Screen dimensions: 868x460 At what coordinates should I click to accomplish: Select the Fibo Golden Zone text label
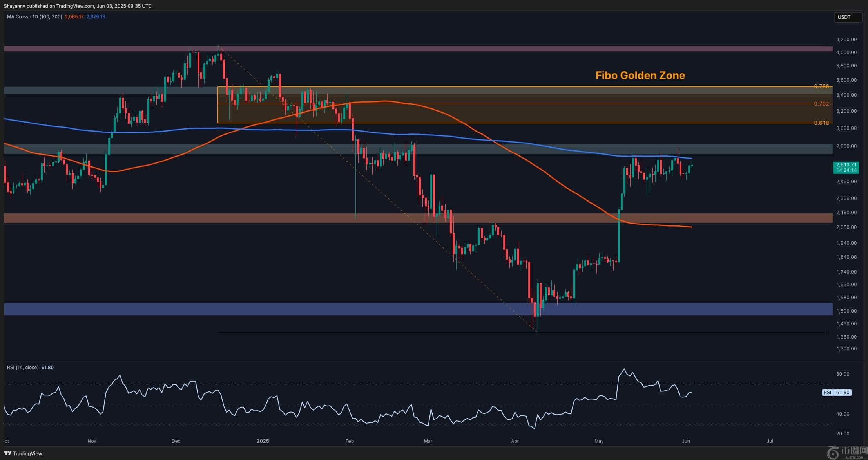(x=640, y=76)
